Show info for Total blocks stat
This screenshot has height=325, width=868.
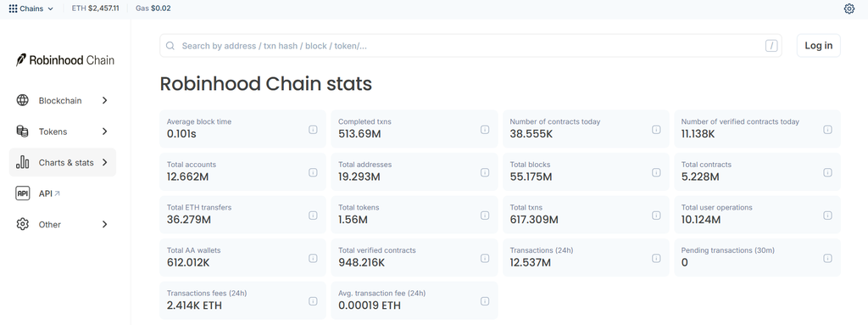(x=656, y=172)
